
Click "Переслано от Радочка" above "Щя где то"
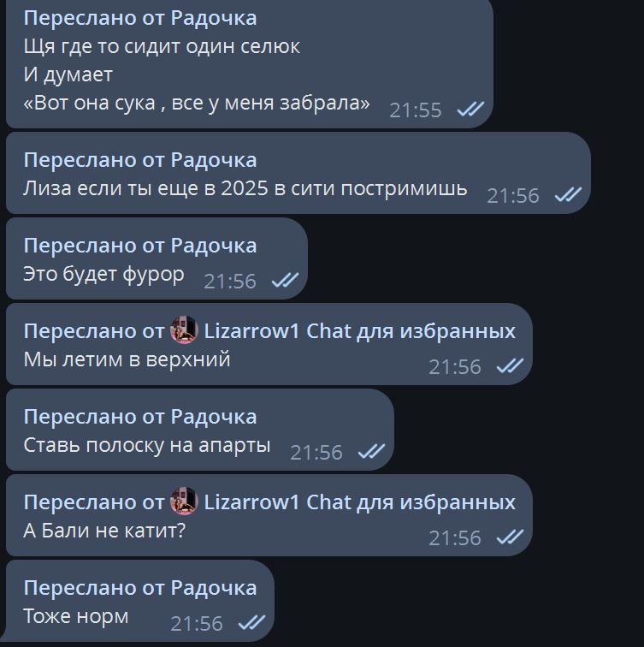(x=140, y=19)
